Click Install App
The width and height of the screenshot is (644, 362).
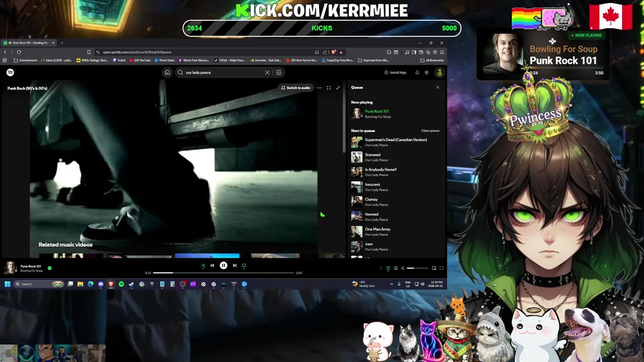(395, 72)
